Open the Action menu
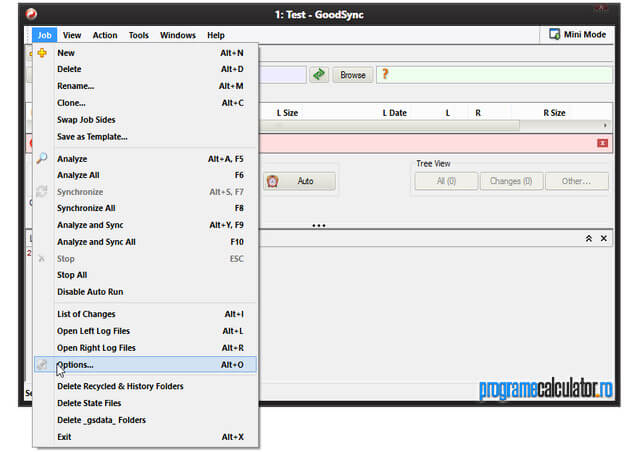 tap(105, 35)
